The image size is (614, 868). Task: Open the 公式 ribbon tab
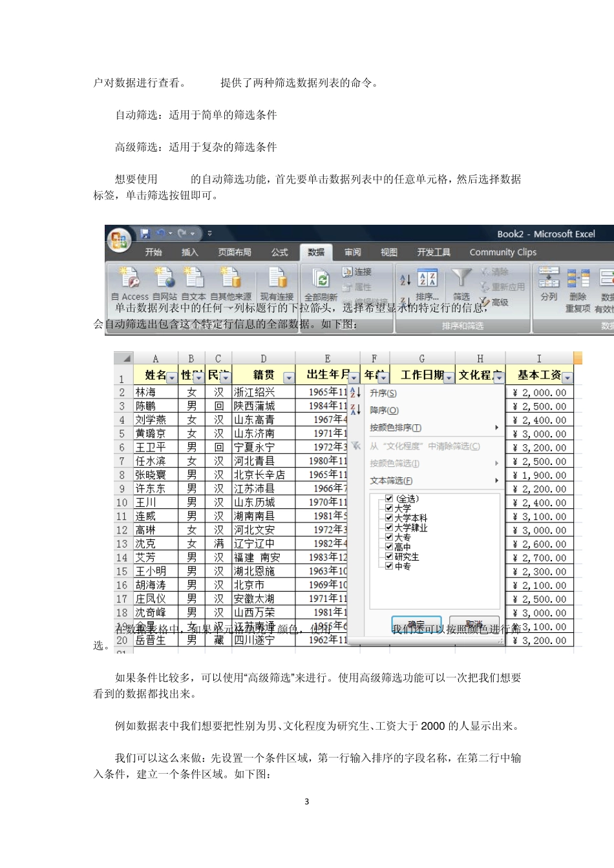280,252
